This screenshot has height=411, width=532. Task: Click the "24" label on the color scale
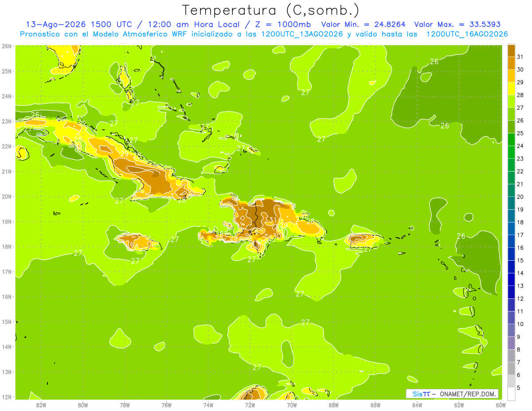(x=520, y=146)
